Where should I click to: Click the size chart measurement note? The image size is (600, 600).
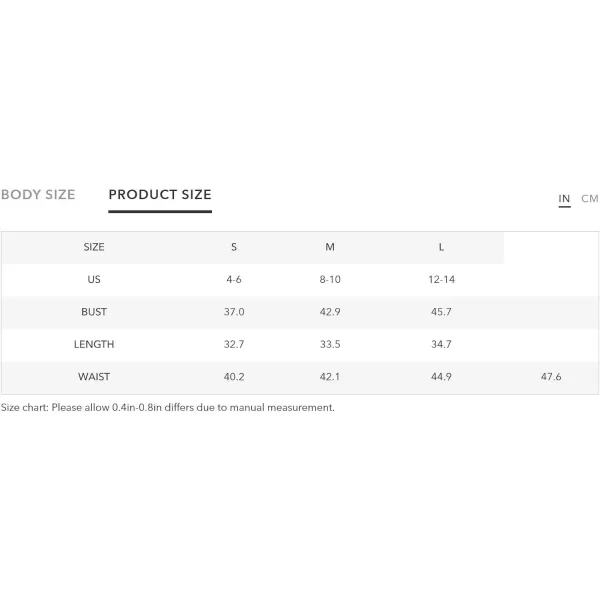[168, 408]
